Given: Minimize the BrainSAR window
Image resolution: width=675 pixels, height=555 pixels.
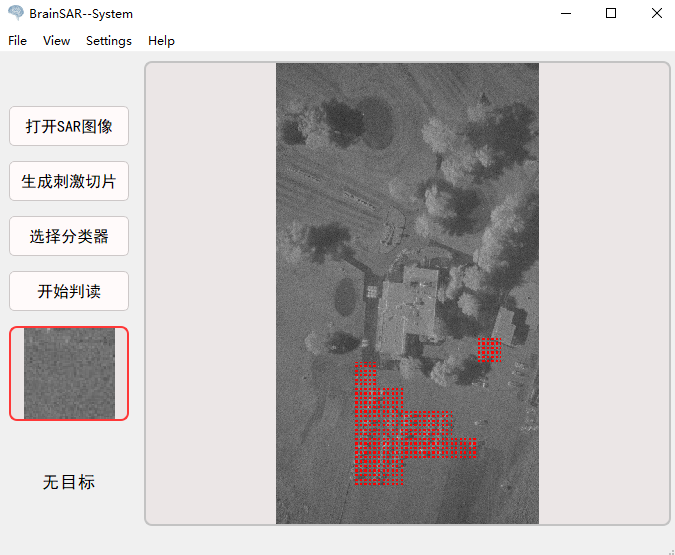Looking at the screenshot, I should pos(566,13).
